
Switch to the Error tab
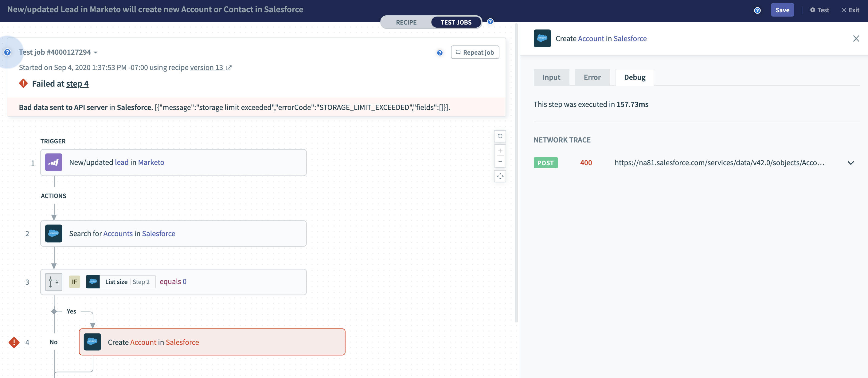pos(592,77)
